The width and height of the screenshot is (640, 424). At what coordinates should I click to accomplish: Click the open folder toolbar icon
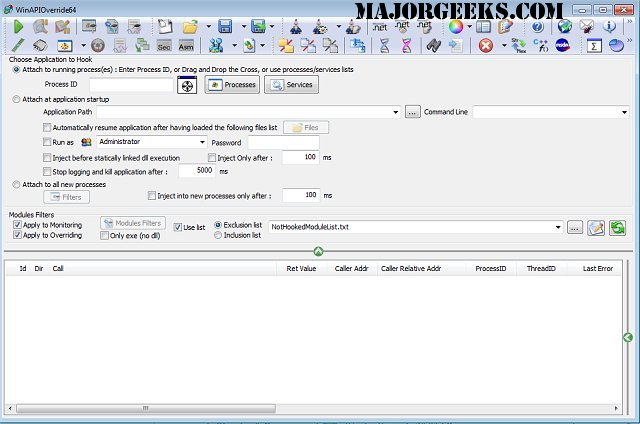tap(190, 27)
